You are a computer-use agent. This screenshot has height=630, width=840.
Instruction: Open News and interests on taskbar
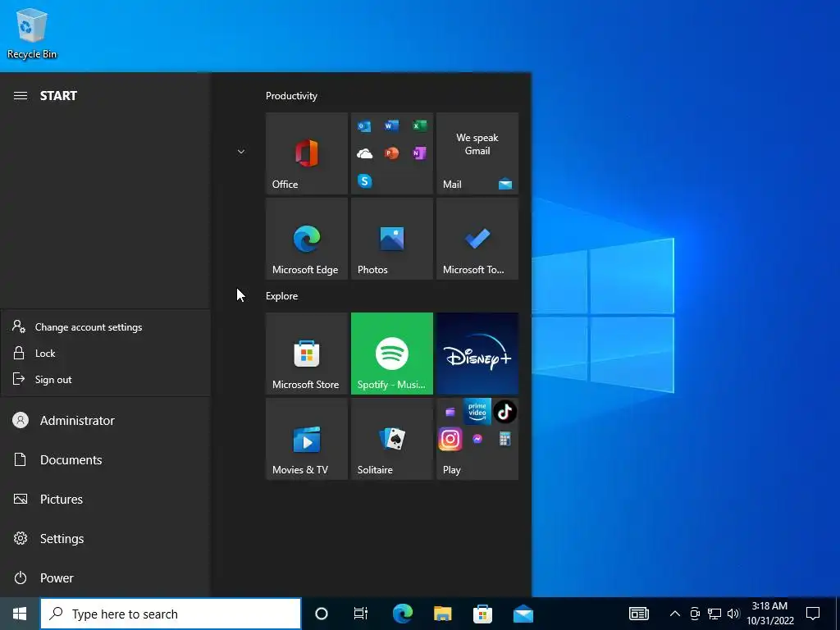point(638,614)
